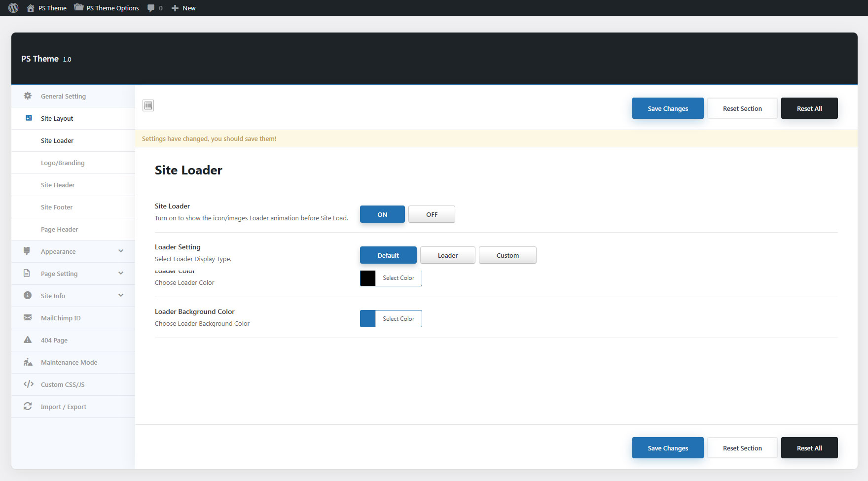Click the top Save Changes button
The height and width of the screenshot is (481, 868).
(x=667, y=108)
